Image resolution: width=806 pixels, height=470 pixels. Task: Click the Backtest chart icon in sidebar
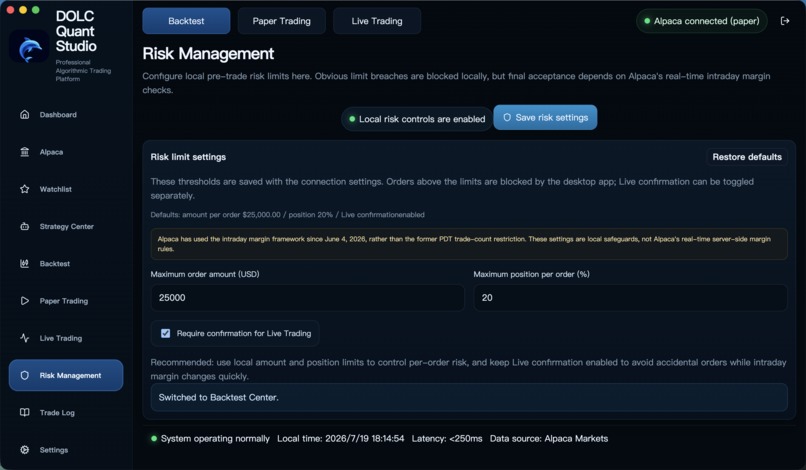24,263
